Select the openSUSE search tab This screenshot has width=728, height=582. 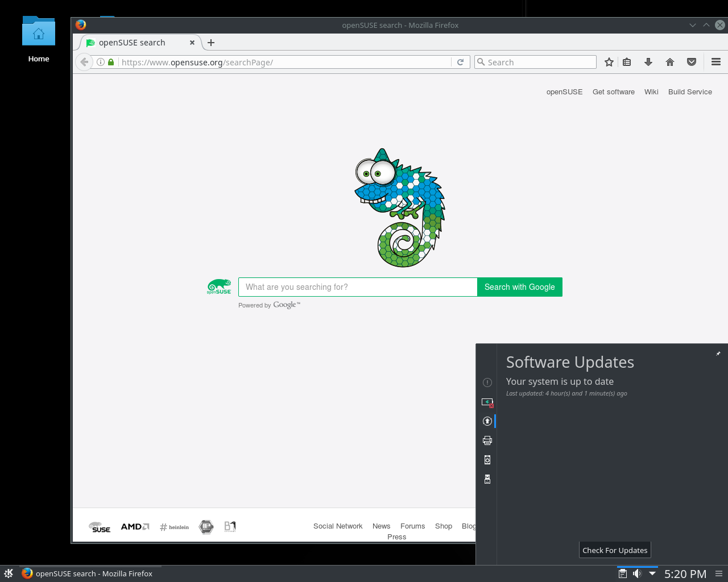(137, 43)
